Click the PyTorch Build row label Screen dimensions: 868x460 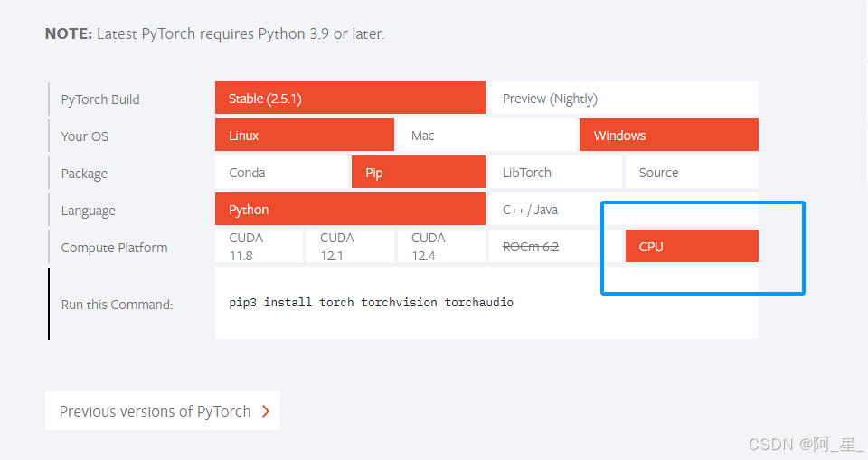click(100, 99)
